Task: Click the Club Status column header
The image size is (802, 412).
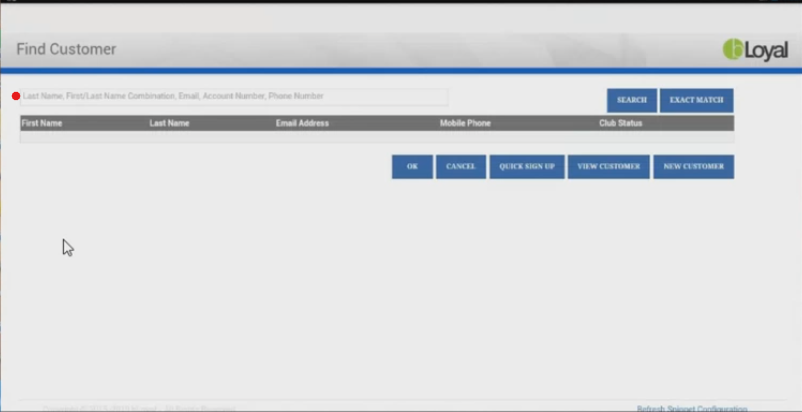Action: [x=620, y=123]
